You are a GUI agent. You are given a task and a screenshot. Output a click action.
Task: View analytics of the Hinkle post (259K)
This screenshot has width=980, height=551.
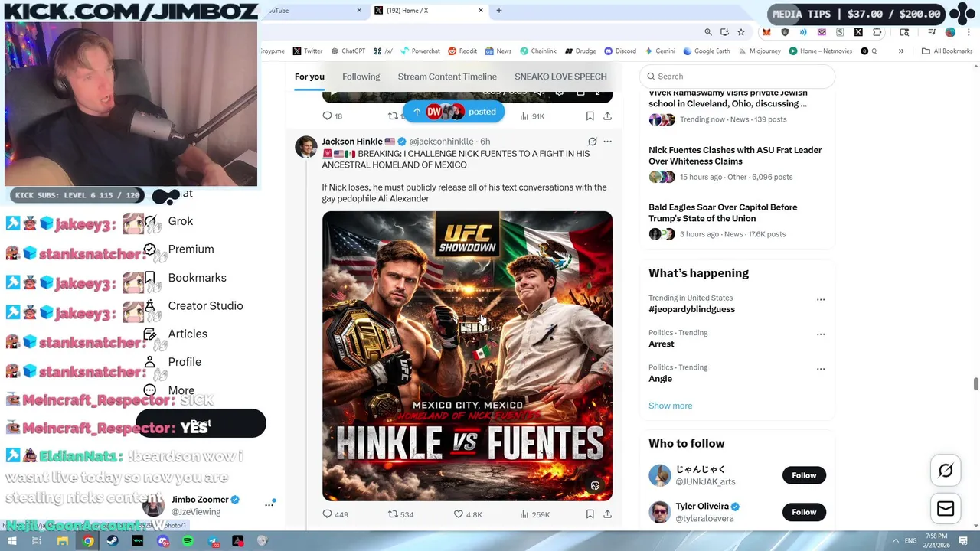pos(534,514)
